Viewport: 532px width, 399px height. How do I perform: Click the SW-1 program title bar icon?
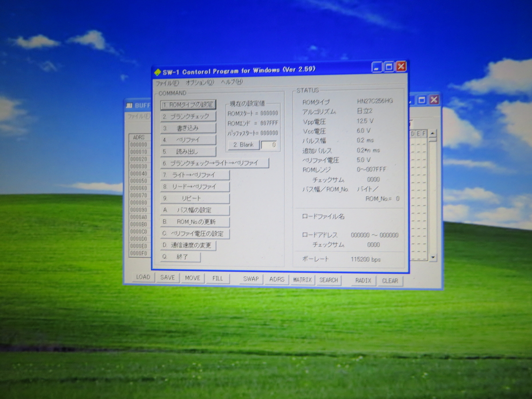157,71
